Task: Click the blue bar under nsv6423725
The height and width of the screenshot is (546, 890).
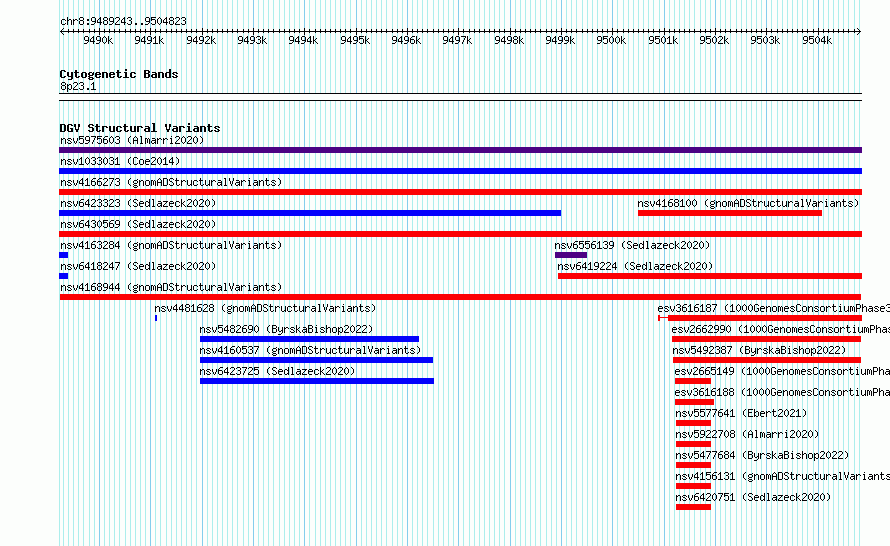Action: click(x=317, y=381)
